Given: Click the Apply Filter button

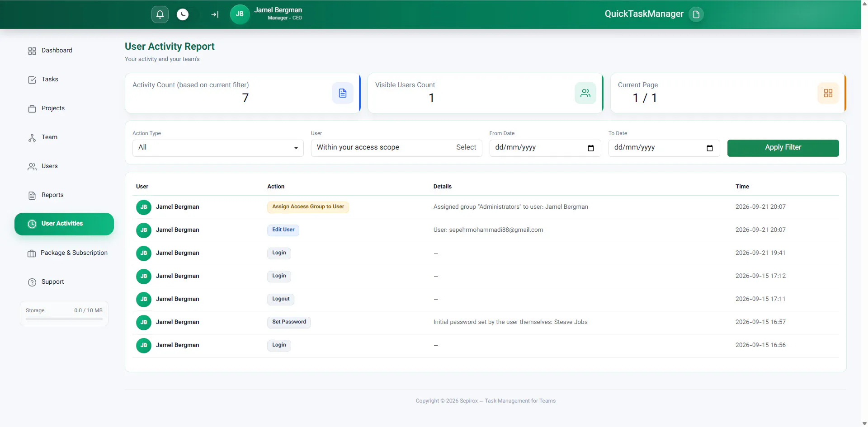Looking at the screenshot, I should point(783,148).
